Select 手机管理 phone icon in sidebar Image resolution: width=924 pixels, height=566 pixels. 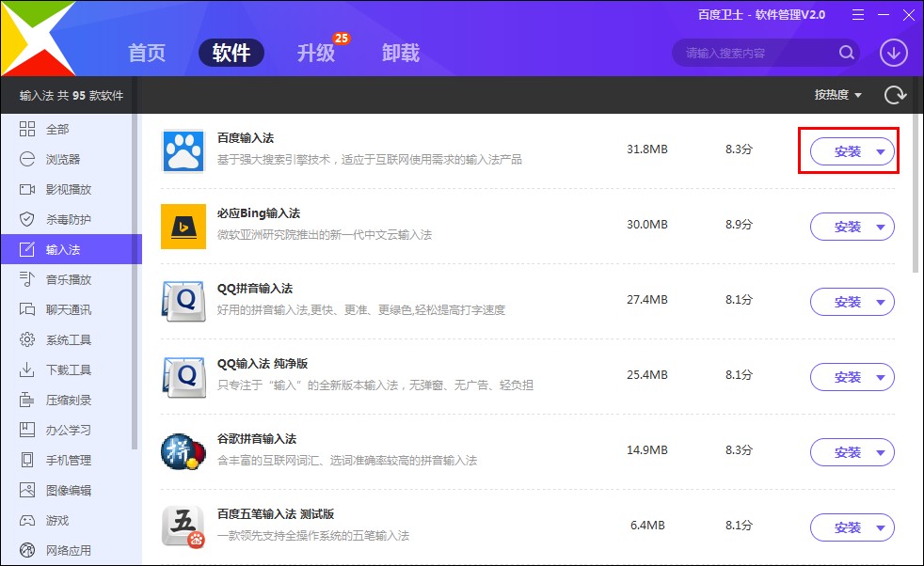point(27,460)
